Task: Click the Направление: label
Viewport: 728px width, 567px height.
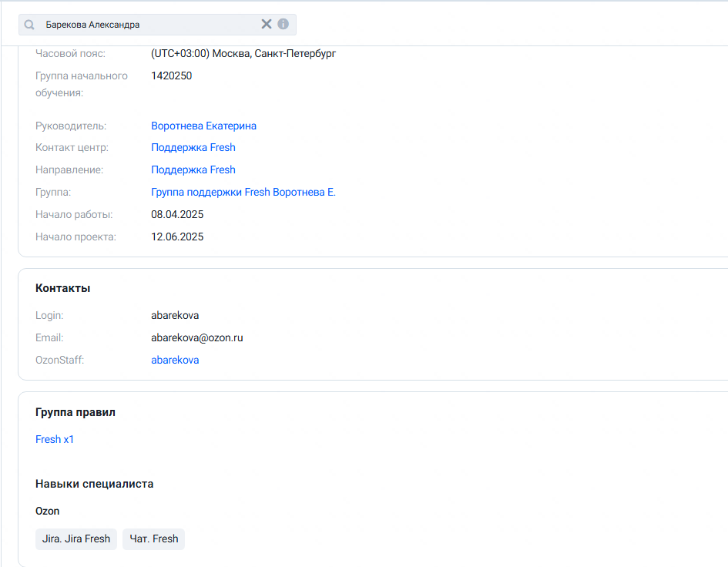Action: coord(69,170)
